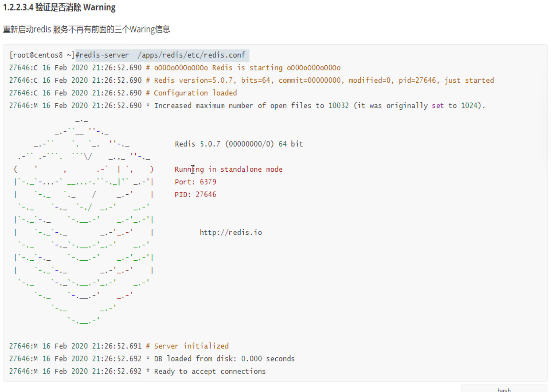
Task: Click the 重新启动redis paragraph text
Action: click(86, 29)
